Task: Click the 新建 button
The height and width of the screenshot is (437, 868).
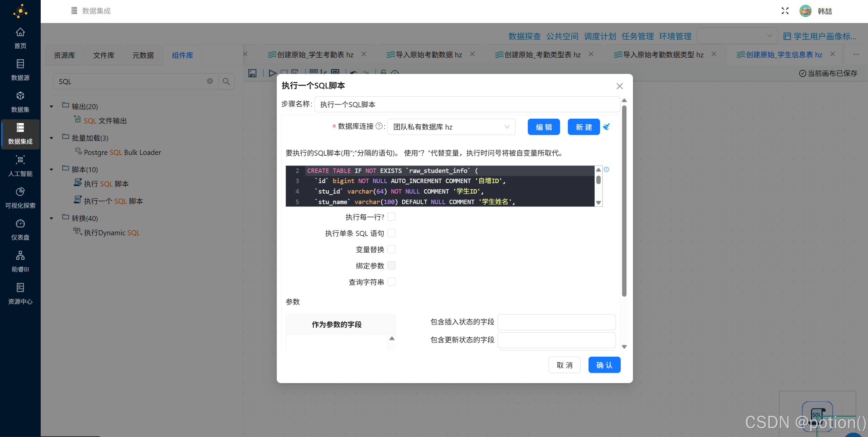Action: [584, 127]
